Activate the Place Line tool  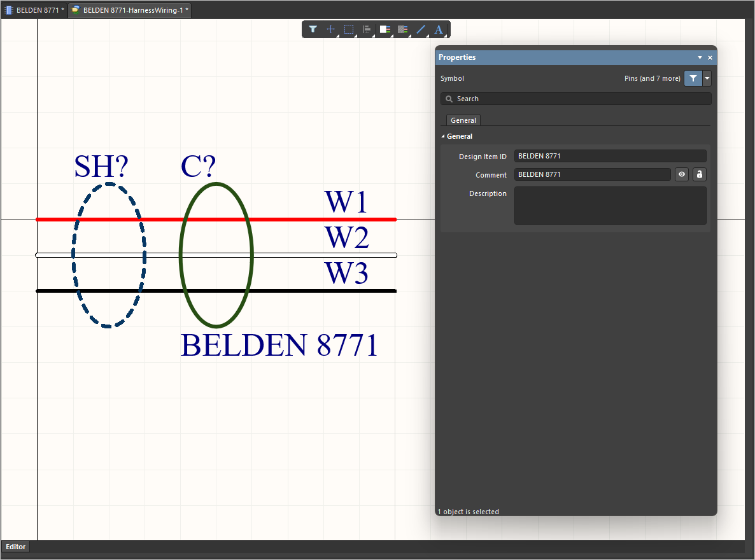(421, 29)
